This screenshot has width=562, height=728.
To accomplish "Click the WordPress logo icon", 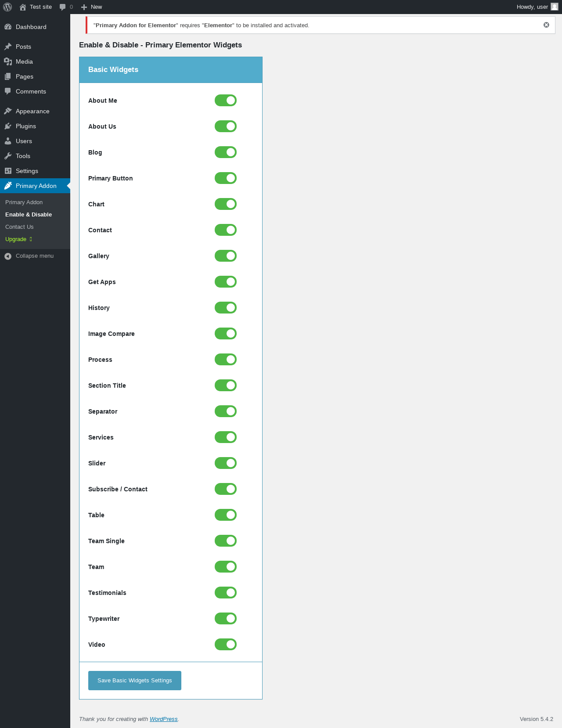I will [7, 7].
